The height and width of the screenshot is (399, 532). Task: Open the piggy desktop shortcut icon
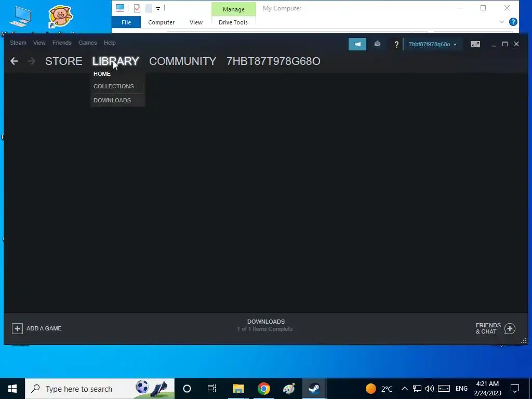pyautogui.click(x=60, y=16)
